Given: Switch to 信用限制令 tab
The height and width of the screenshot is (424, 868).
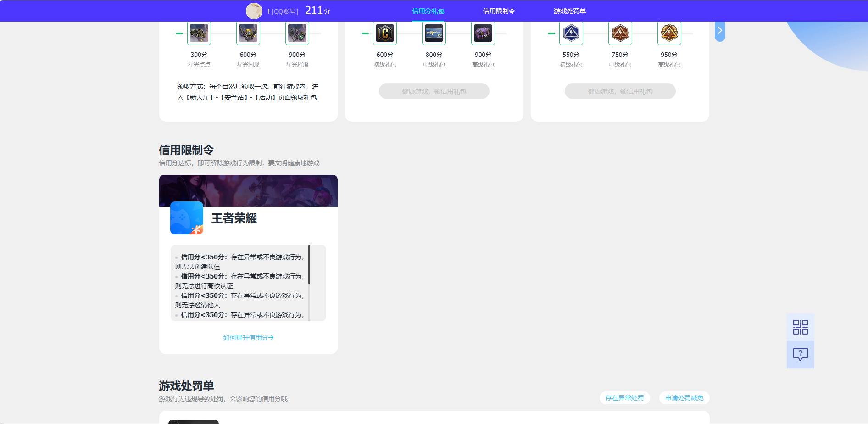Looking at the screenshot, I should point(499,11).
